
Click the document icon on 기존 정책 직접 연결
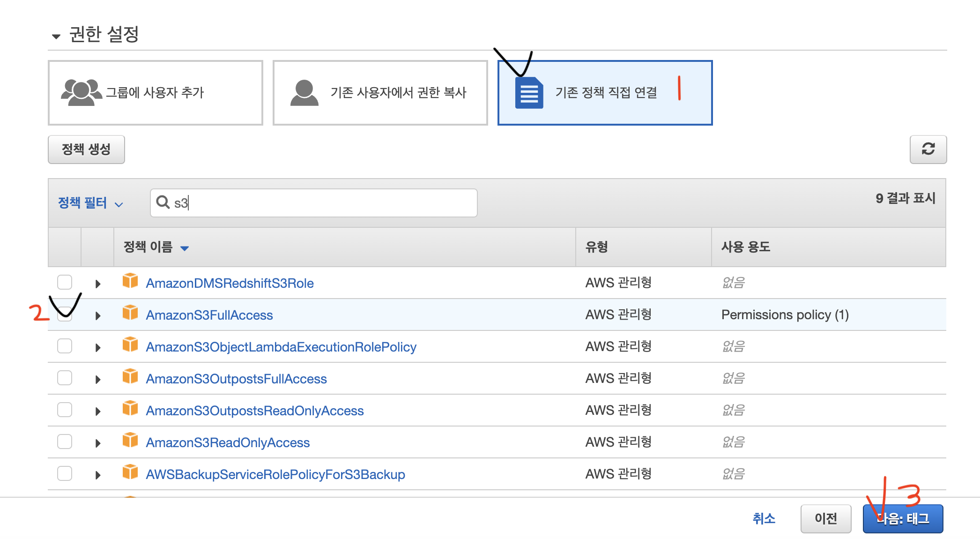click(529, 93)
